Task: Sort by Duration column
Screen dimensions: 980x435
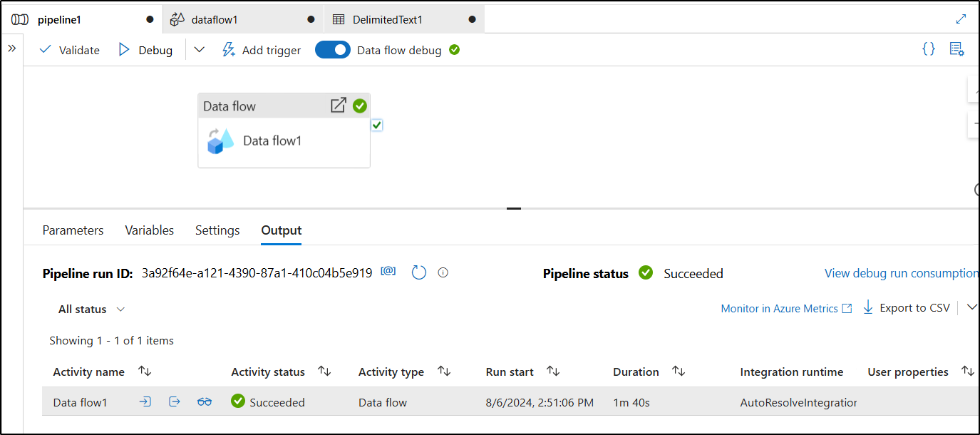Action: point(679,371)
